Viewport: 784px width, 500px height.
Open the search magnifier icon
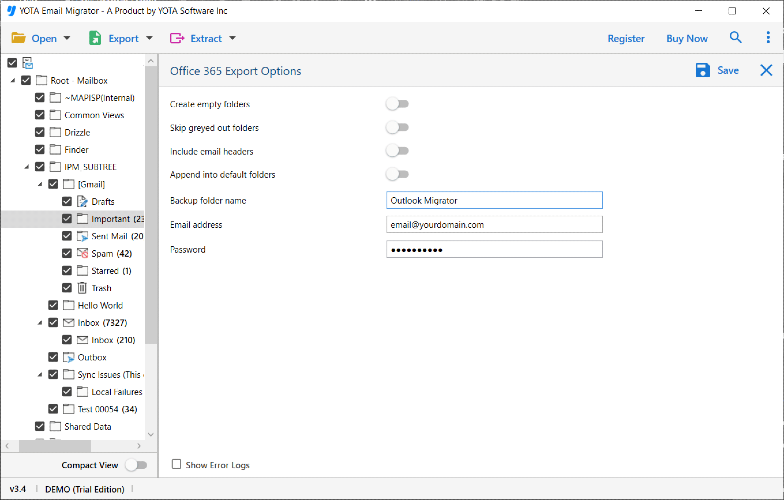[x=736, y=37]
